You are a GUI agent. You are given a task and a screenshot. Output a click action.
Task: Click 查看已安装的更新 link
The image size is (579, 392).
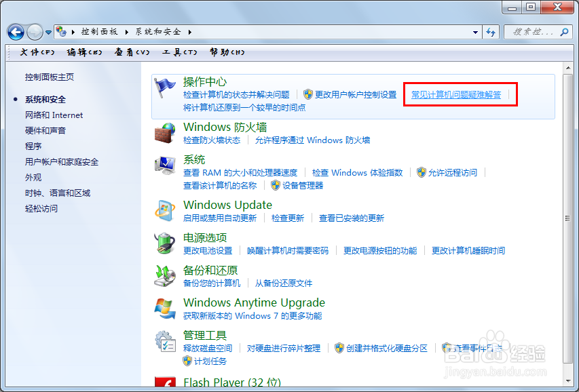point(352,218)
